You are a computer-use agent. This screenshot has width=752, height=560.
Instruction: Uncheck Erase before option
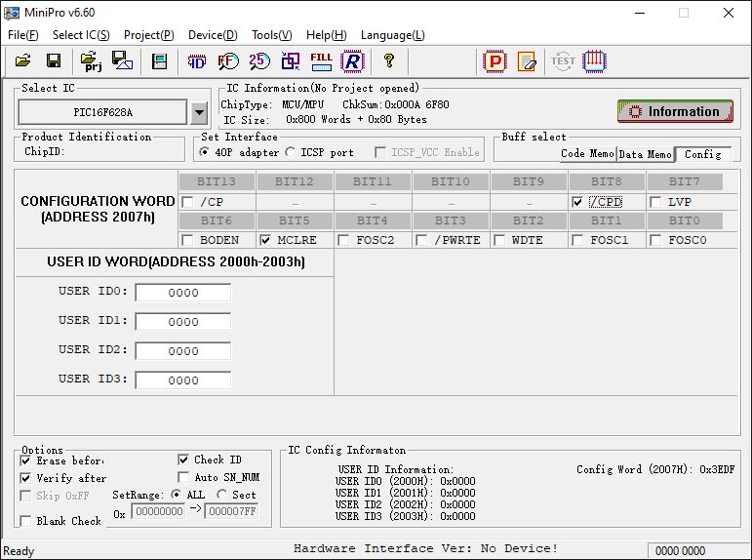(x=25, y=460)
